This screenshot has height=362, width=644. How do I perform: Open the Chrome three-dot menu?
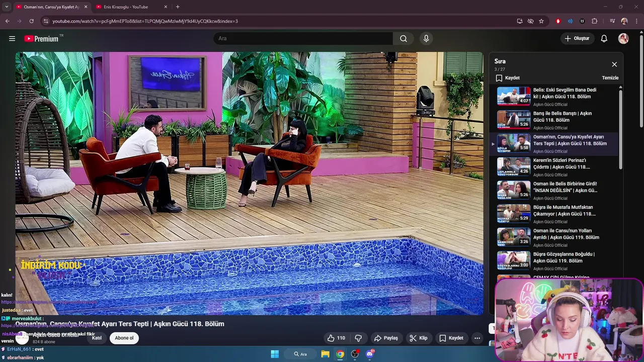coord(636,21)
